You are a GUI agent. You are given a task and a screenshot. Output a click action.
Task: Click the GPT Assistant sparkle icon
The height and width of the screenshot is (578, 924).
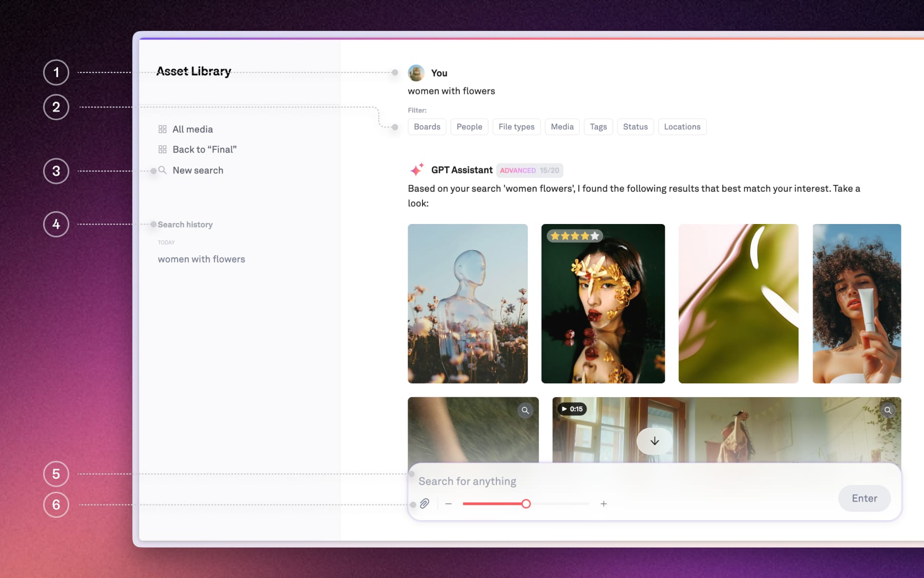(417, 170)
